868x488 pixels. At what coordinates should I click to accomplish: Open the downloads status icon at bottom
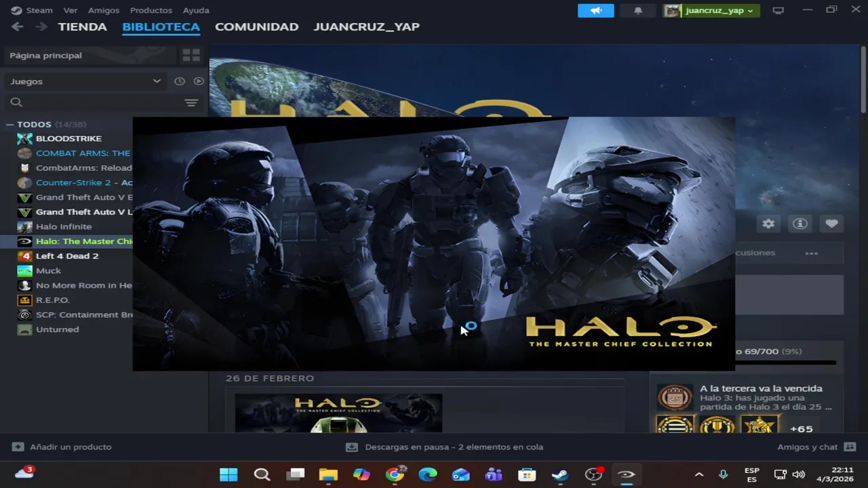pyautogui.click(x=351, y=447)
